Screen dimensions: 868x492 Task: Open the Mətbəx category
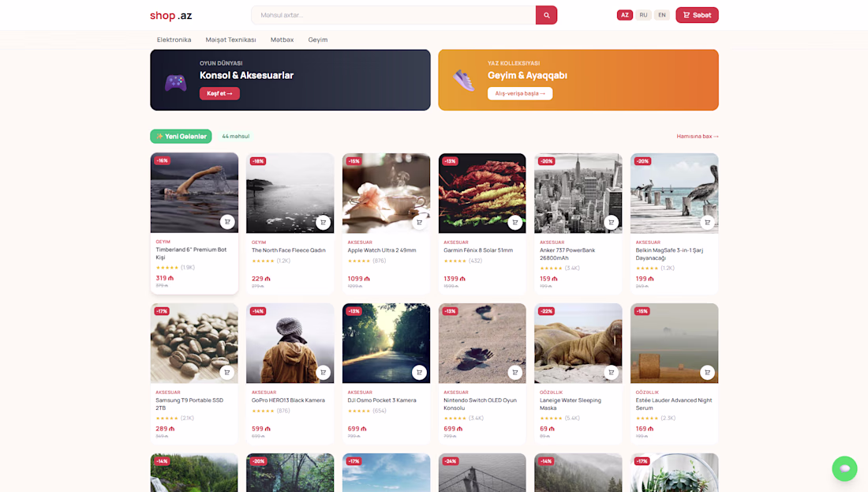click(282, 40)
